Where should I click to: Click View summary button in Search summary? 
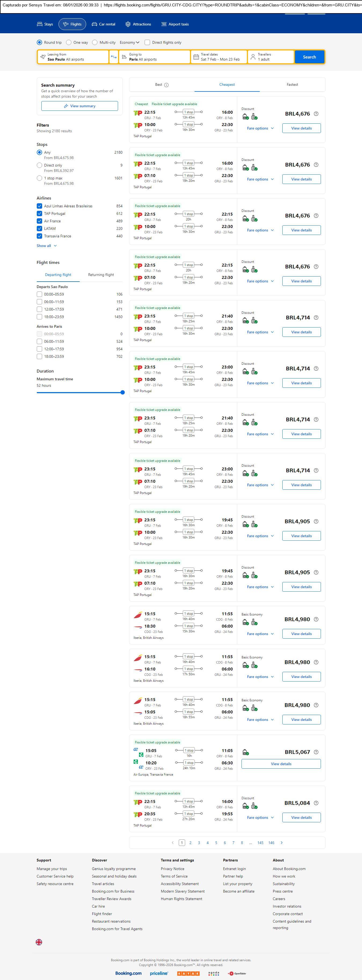79,106
